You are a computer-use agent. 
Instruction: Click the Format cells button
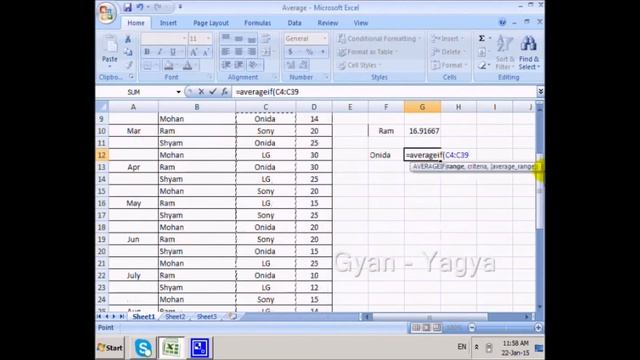coord(449,65)
